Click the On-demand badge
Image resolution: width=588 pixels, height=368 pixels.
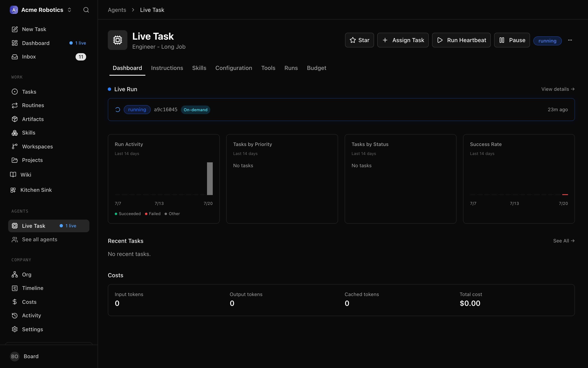tap(195, 110)
